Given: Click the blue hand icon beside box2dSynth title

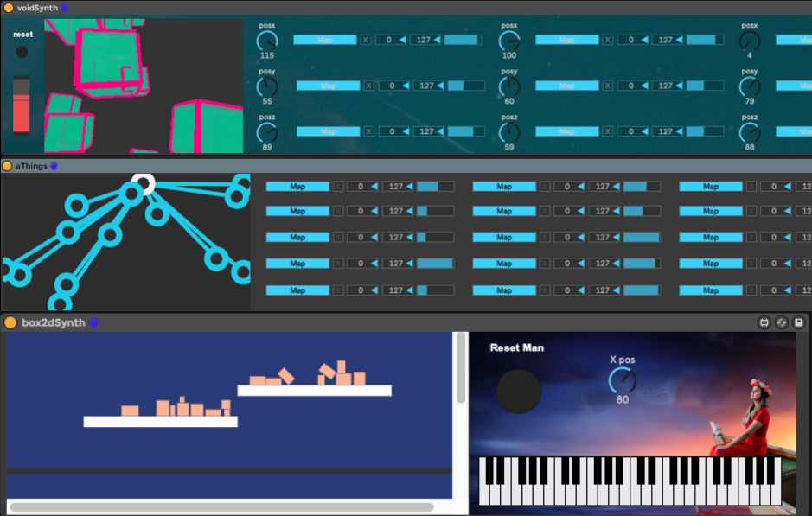Looking at the screenshot, I should (93, 322).
